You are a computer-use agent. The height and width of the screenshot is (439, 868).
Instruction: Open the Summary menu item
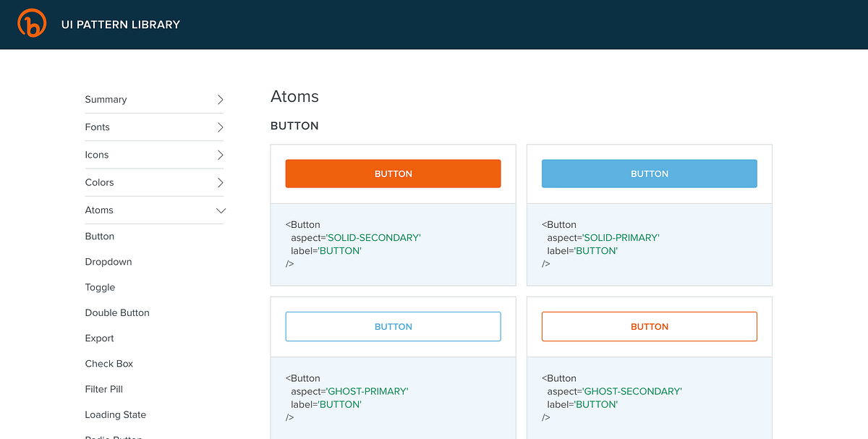coord(106,100)
